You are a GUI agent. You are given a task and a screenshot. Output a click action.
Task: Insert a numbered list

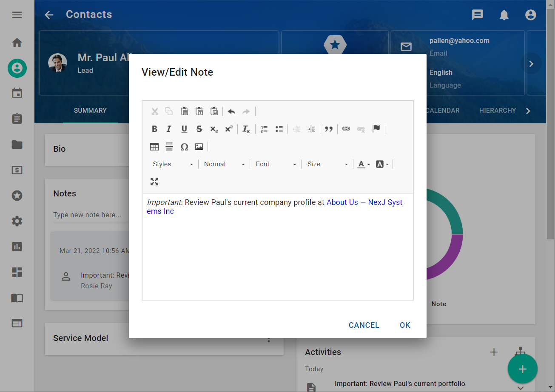coord(264,129)
